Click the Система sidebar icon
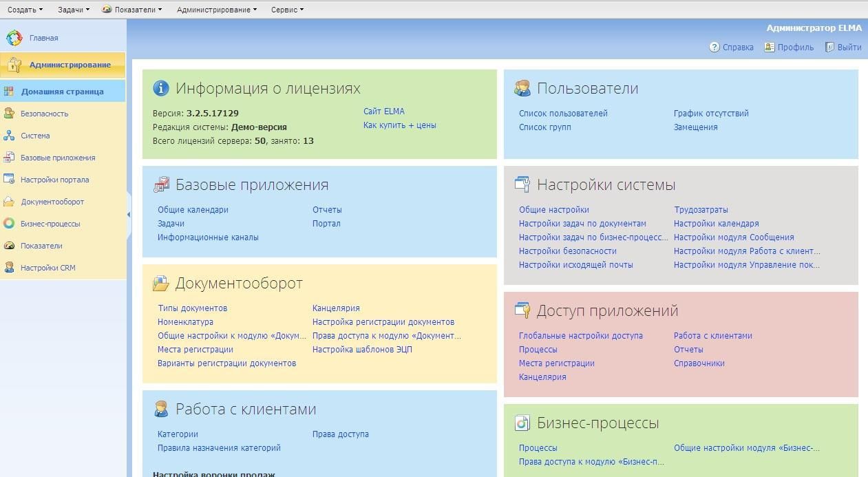Screen dimensions: 868x477 coord(9,136)
